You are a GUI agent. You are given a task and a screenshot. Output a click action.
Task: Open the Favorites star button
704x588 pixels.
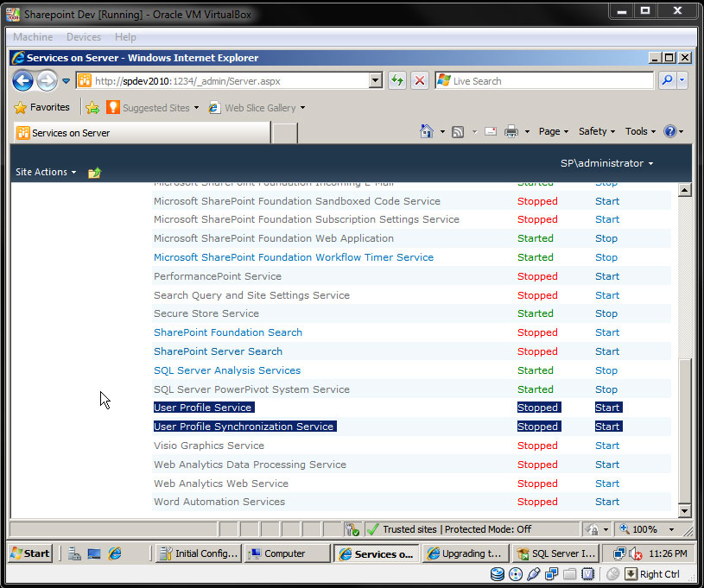coord(41,107)
